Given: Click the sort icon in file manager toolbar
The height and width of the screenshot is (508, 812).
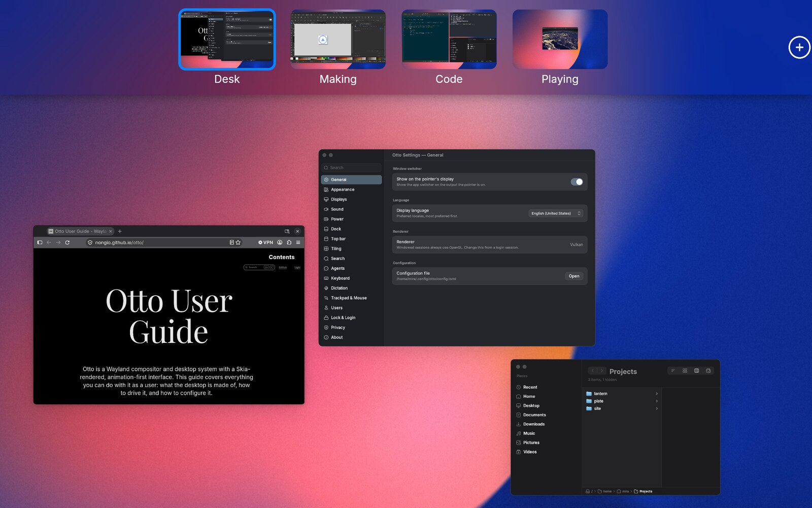Looking at the screenshot, I should [x=673, y=371].
